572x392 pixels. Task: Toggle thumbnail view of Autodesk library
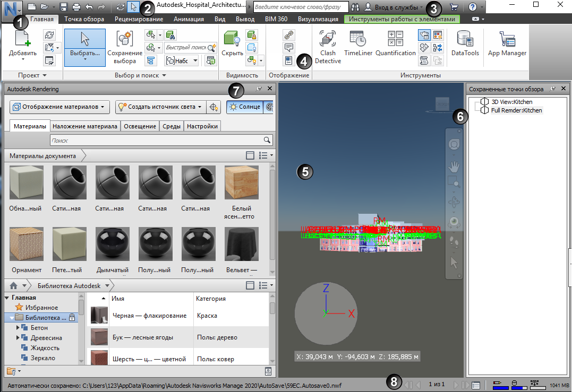(x=250, y=285)
